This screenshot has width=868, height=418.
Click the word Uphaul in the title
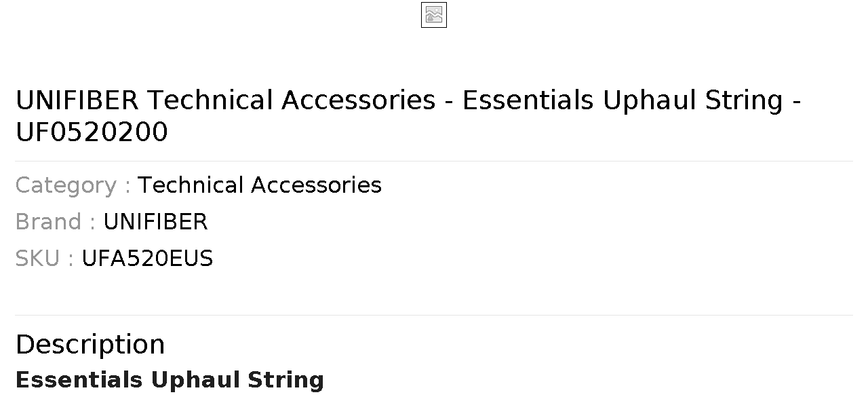(650, 100)
